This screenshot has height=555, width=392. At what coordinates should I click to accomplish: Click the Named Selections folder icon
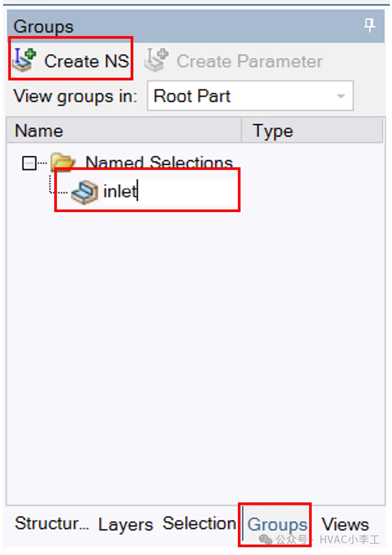pos(63,162)
